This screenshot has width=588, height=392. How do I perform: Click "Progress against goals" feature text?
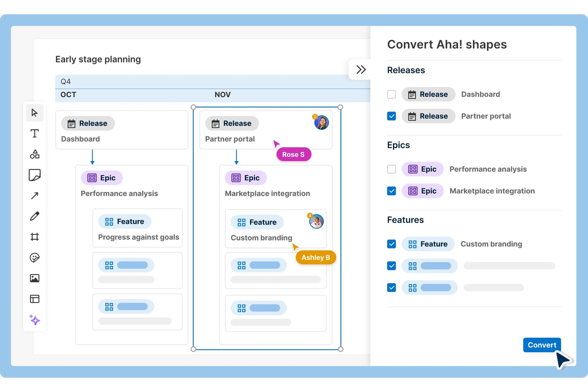click(139, 237)
